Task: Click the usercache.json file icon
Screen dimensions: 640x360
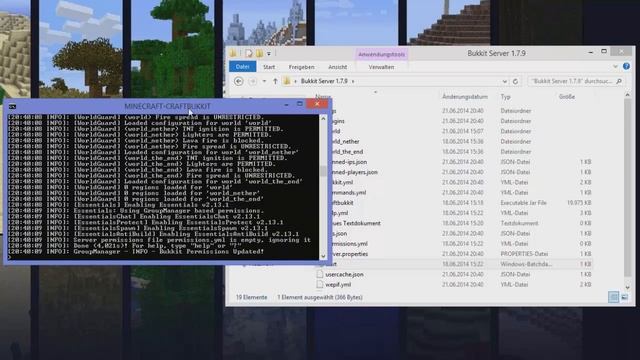Action: tap(320, 274)
